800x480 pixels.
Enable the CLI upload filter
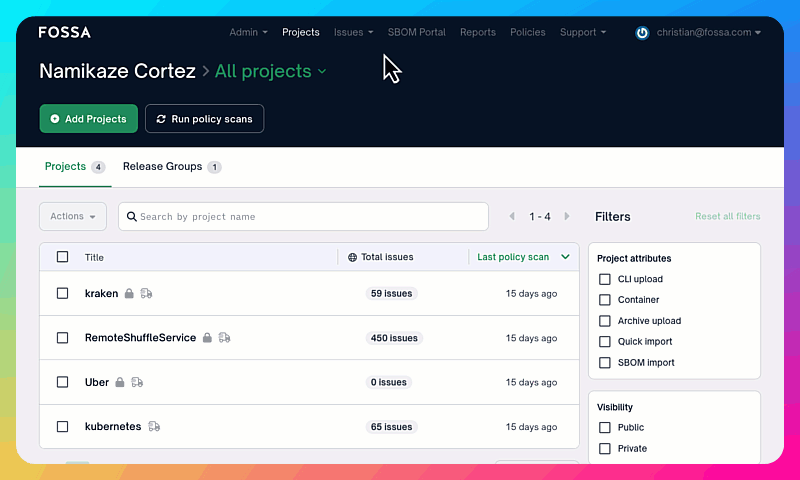[x=604, y=280]
